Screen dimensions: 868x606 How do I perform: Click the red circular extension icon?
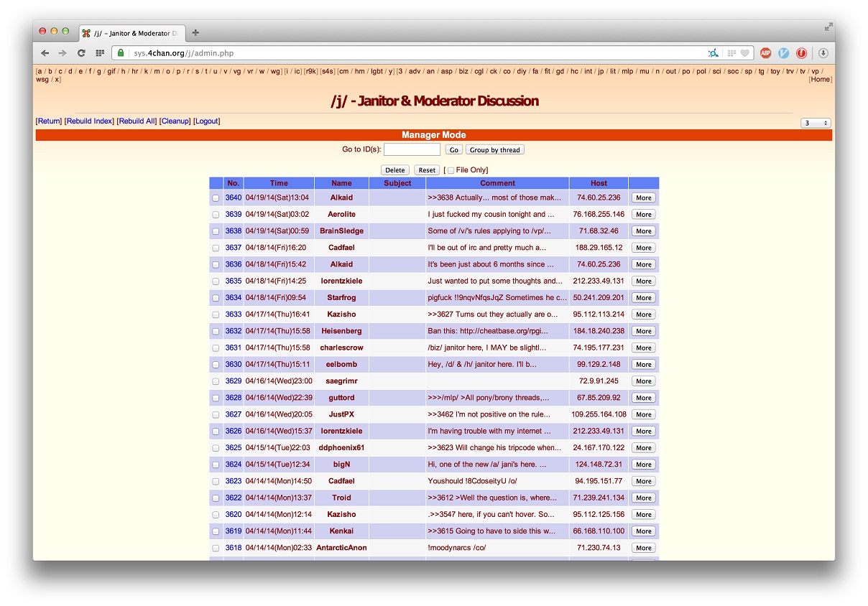801,53
